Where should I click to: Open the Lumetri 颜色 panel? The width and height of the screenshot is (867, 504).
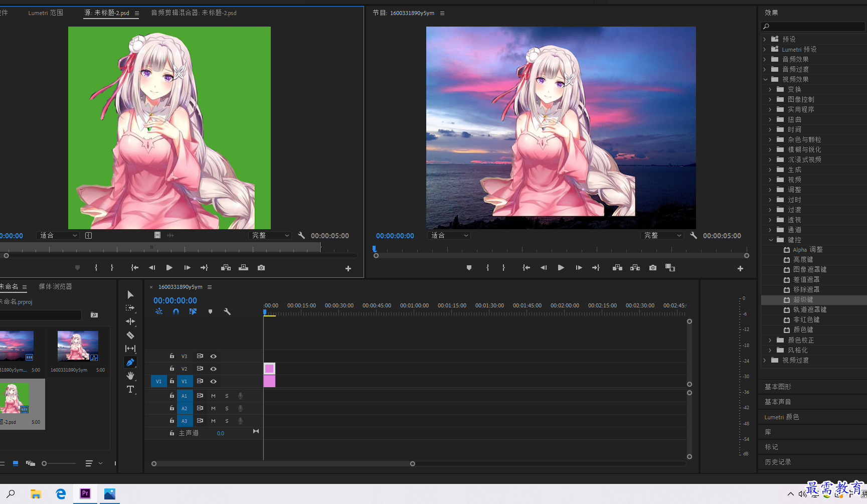click(782, 417)
